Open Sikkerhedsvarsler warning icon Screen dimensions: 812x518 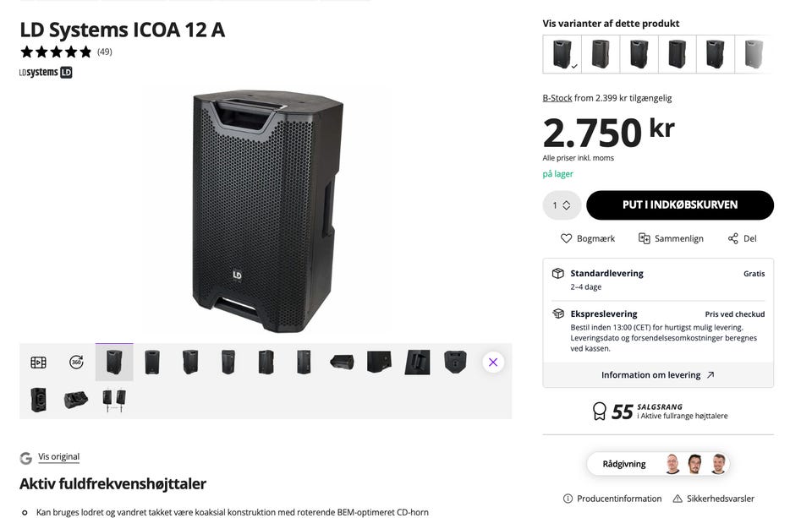[x=678, y=499]
